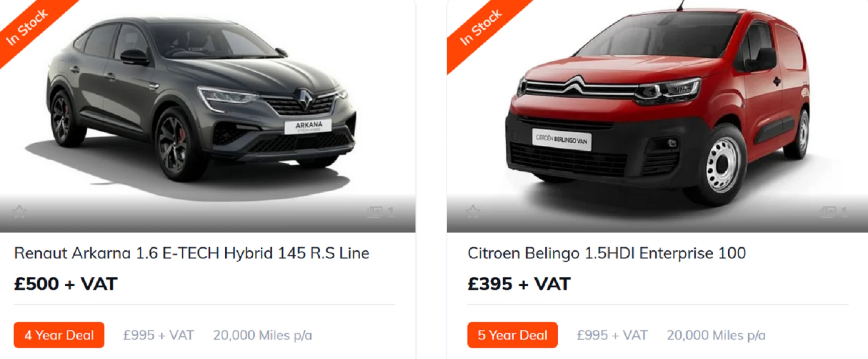Viewport: 868px width, 359px height.
Task: Select the 4 Year Deal button
Action: click(59, 335)
